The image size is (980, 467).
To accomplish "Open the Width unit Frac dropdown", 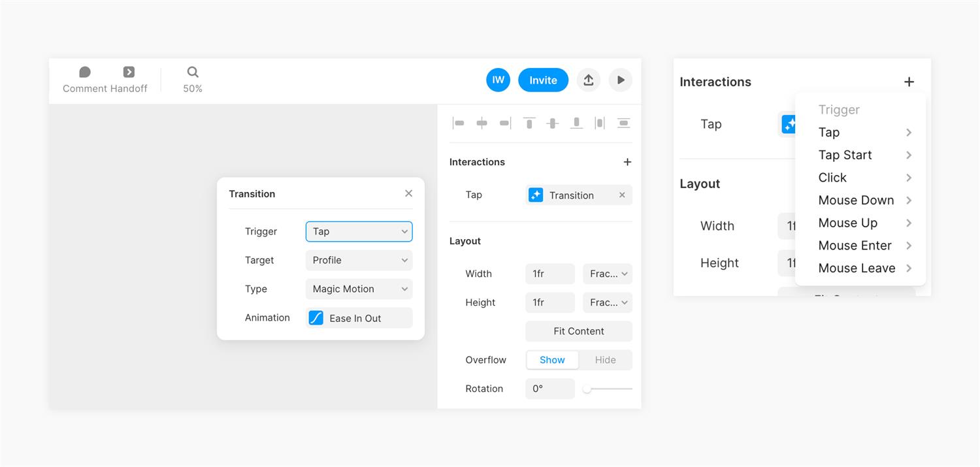I will click(608, 274).
